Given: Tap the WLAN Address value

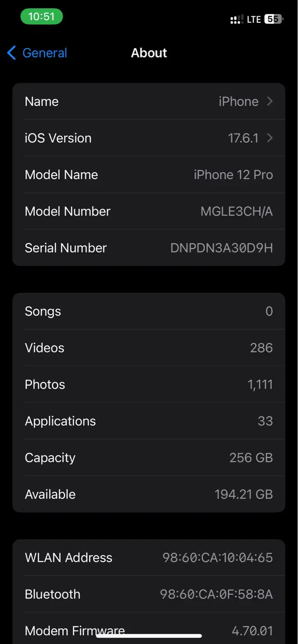Looking at the screenshot, I should pos(217,558).
